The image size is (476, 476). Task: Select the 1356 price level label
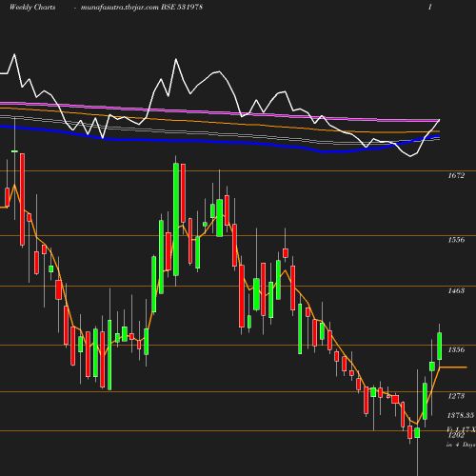pos(456,349)
